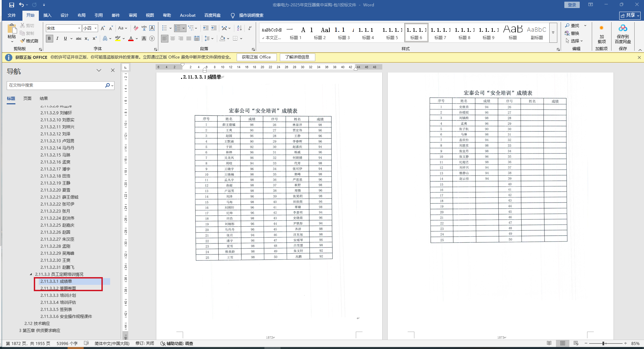Open the Find dropdown arrow
Viewport: 644px width, 349px height.
(x=585, y=26)
